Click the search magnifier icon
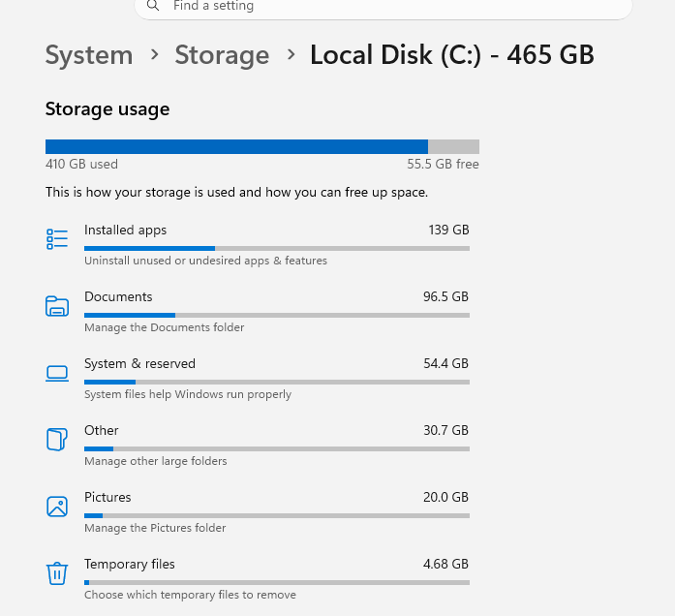This screenshot has width=675, height=616. [153, 6]
